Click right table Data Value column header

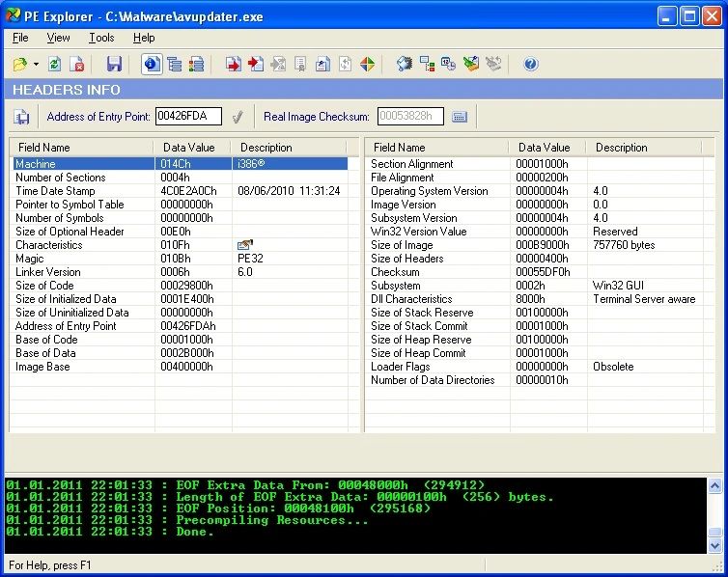pyautogui.click(x=547, y=148)
